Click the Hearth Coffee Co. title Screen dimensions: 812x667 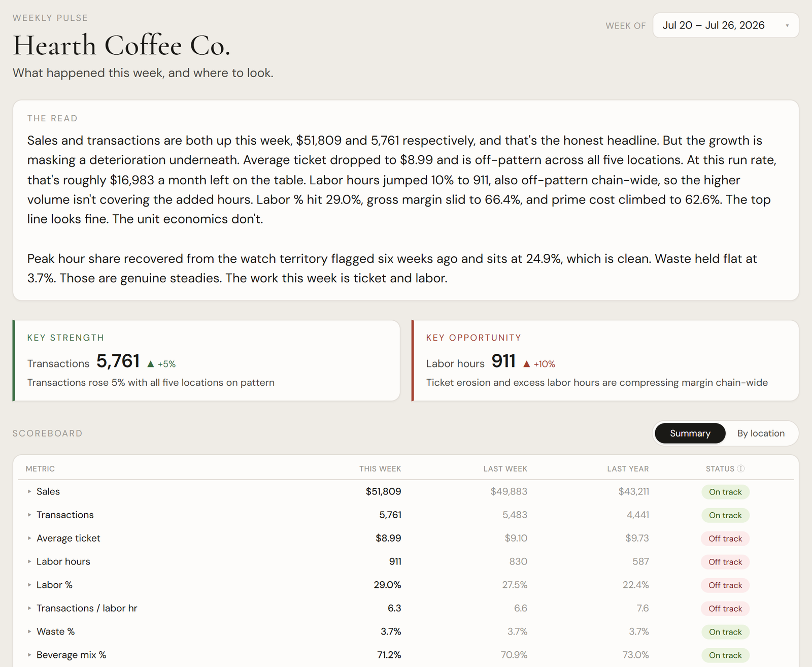[x=122, y=46]
